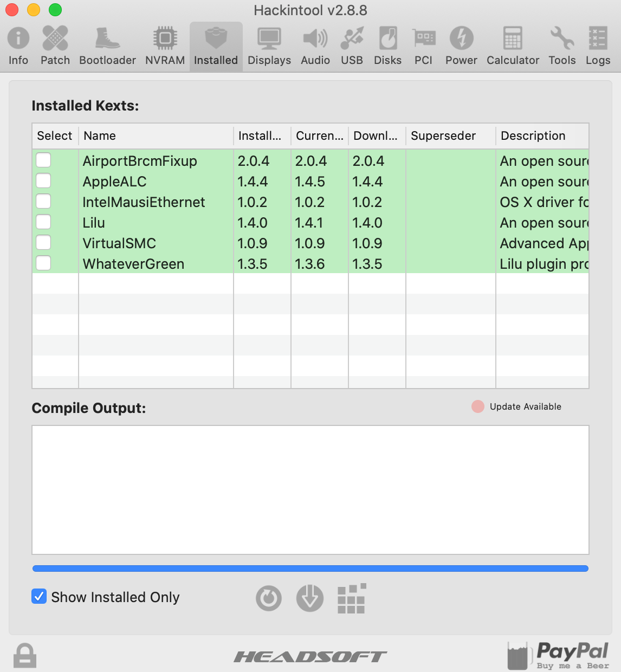Sort by the Description column header
621x672 pixels.
click(x=542, y=135)
